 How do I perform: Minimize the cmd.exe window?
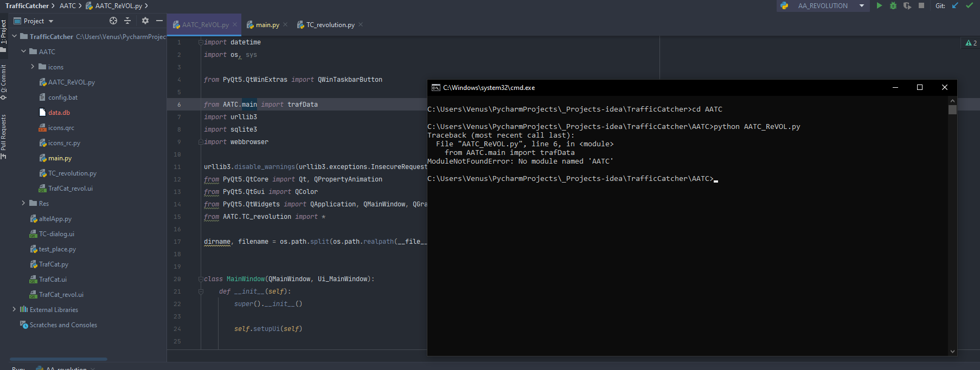pos(895,87)
